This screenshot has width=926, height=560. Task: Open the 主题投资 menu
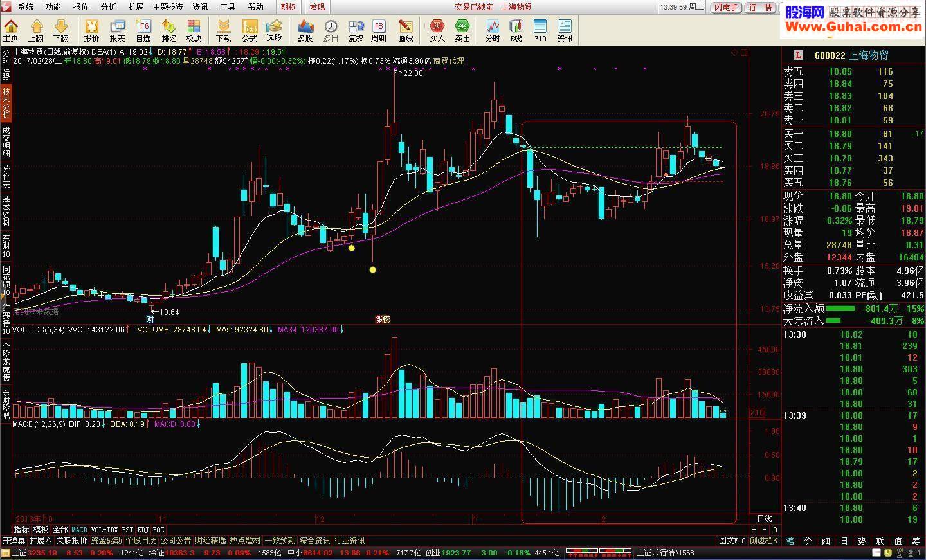click(x=168, y=7)
